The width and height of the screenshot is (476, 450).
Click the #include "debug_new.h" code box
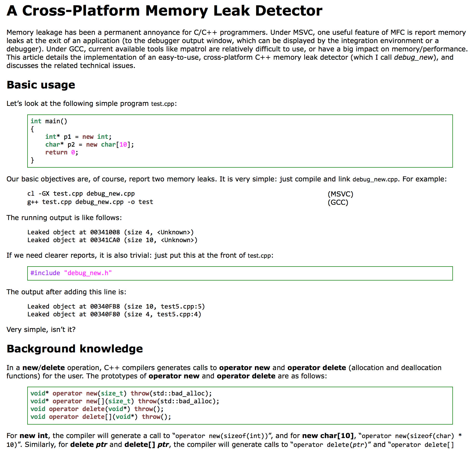[71, 273]
